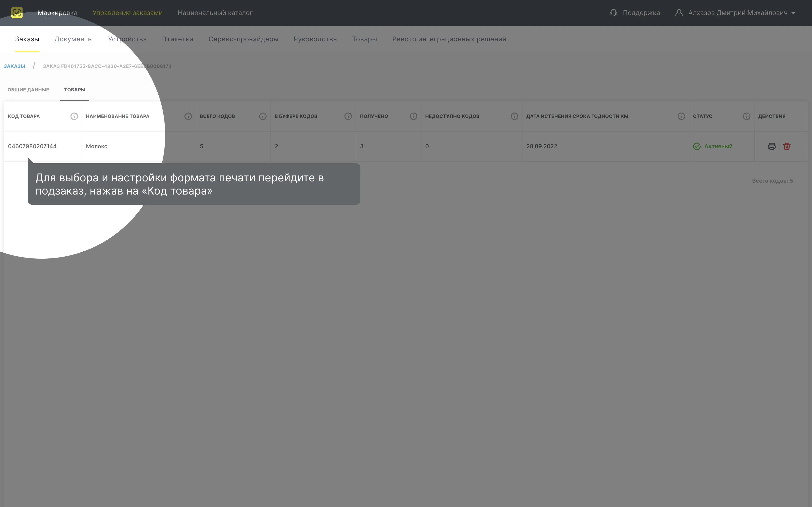Click ДАТА ИСТЕЧЕНИЯ СРОКА ГОДНОСТИ КМ header
Screen dimensions: 812x507
577,116
